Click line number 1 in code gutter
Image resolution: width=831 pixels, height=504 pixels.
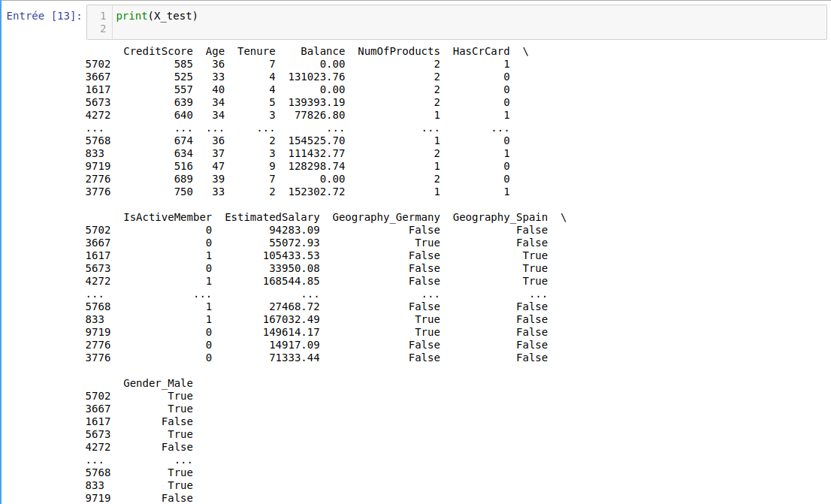coord(103,16)
